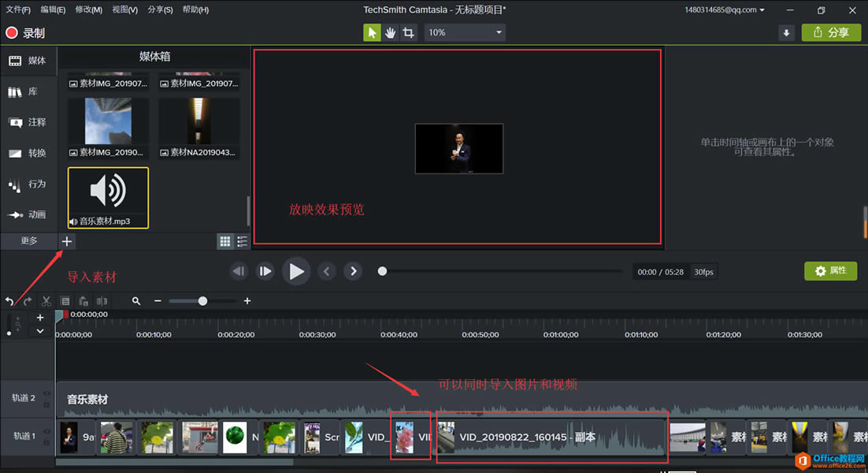Viewport: 868px width, 473px height.
Task: Open the 视图(V) menu
Action: [x=124, y=9]
